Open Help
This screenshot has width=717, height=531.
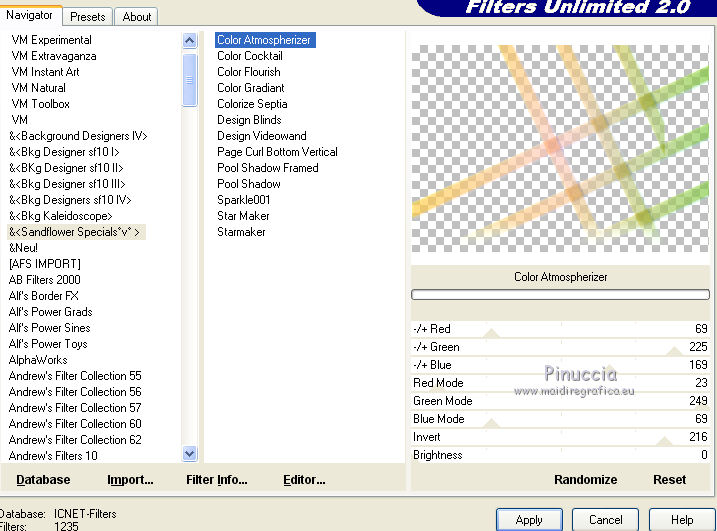[x=682, y=520]
